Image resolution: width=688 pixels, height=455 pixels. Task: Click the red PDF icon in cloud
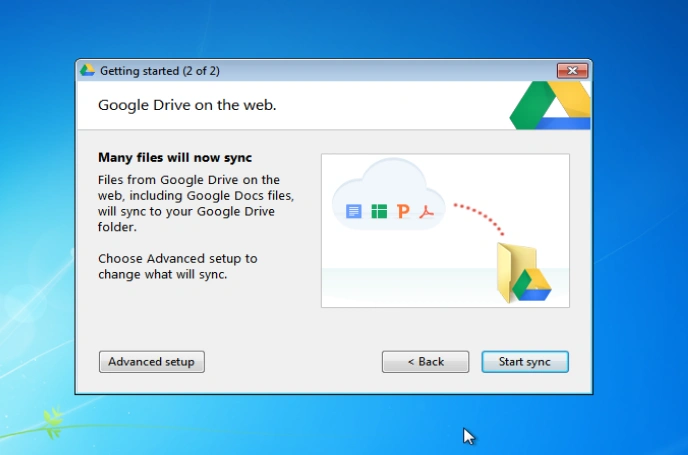426,212
